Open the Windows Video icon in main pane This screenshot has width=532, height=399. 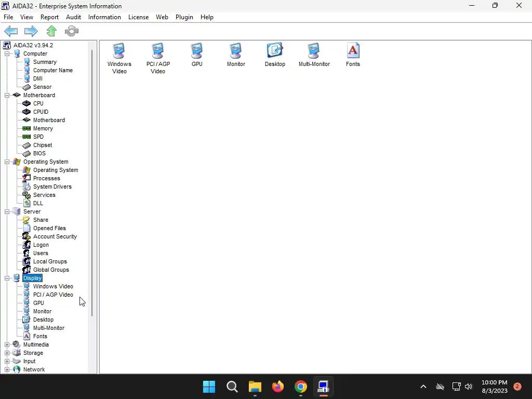click(x=119, y=58)
